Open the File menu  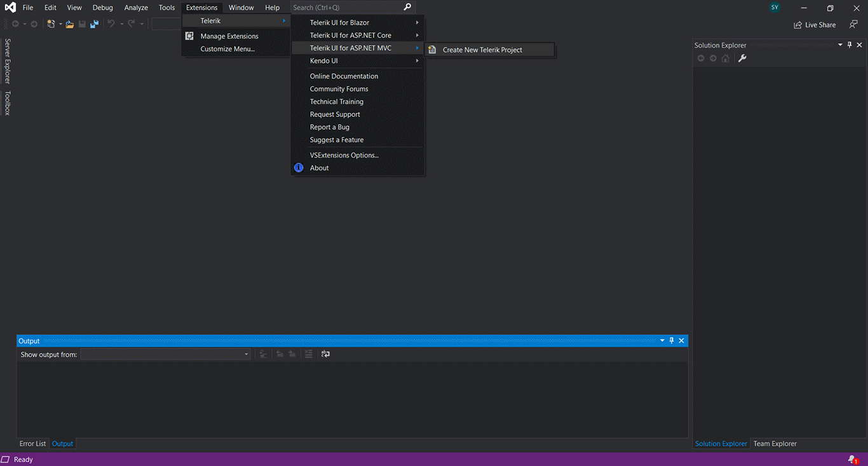[x=28, y=8]
